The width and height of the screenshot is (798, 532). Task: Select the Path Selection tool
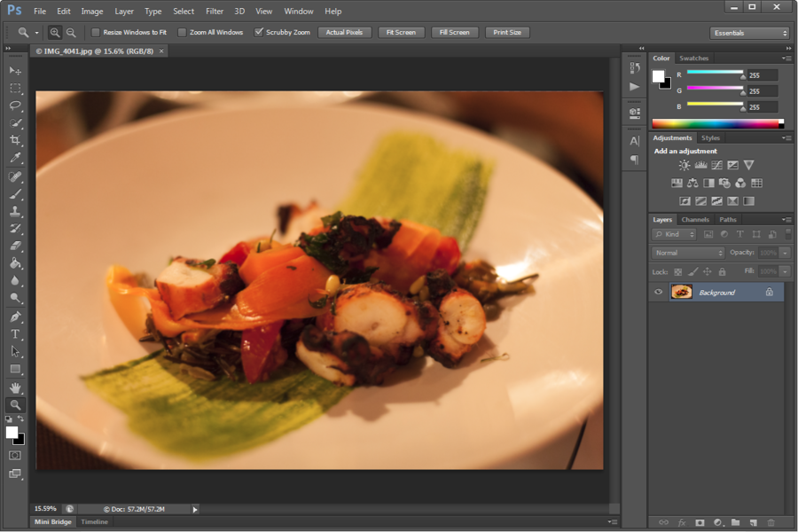pyautogui.click(x=15, y=351)
